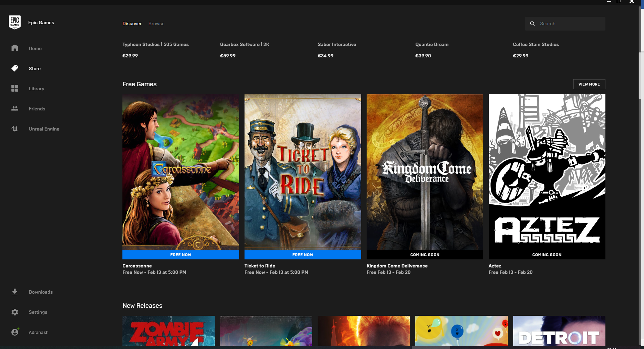The image size is (644, 349).
Task: Click FREE NOW banner under Ticket to Ride
Action: coord(303,255)
